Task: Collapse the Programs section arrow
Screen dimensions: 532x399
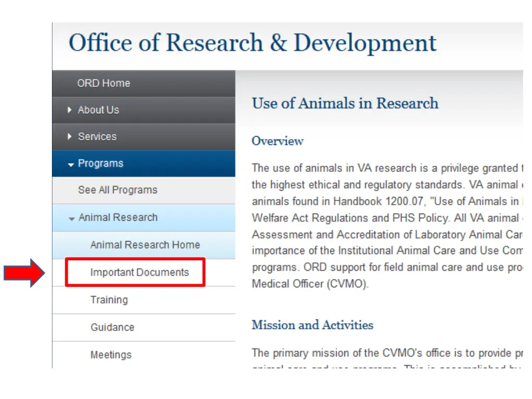Action: (71, 165)
